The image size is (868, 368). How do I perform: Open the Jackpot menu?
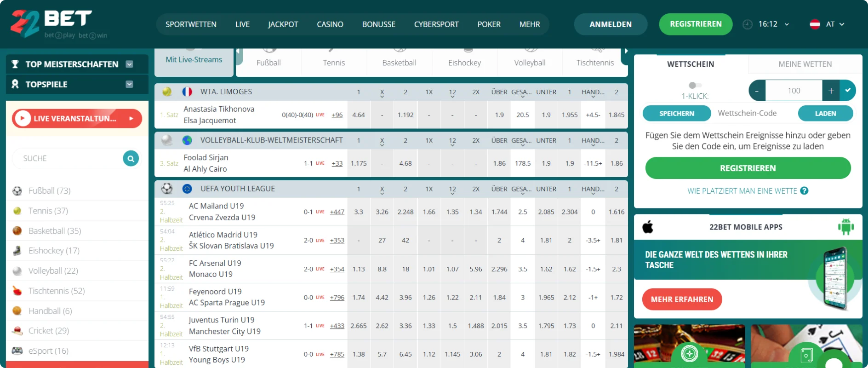coord(283,24)
